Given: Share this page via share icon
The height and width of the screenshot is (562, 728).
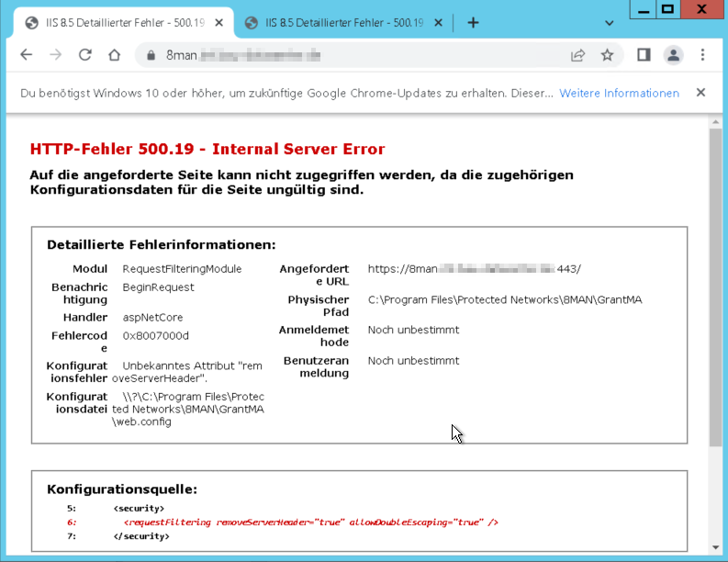Looking at the screenshot, I should (x=577, y=55).
